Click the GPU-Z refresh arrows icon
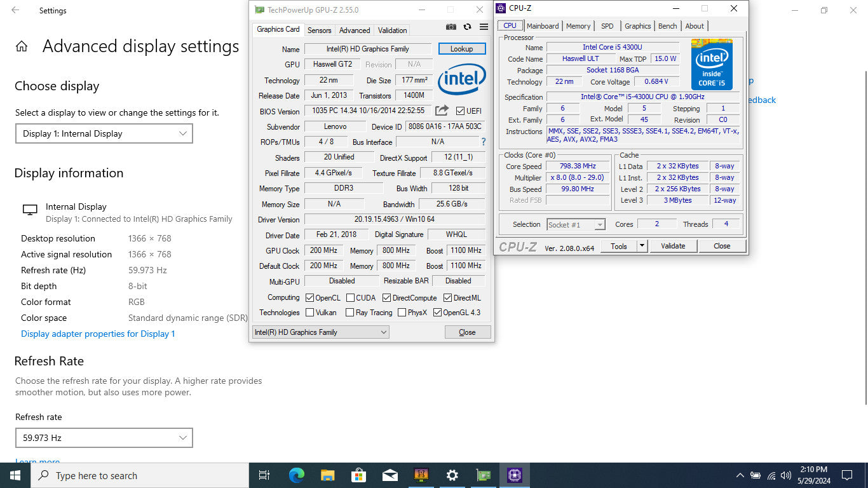Screen dimensions: 868x488 467,27
